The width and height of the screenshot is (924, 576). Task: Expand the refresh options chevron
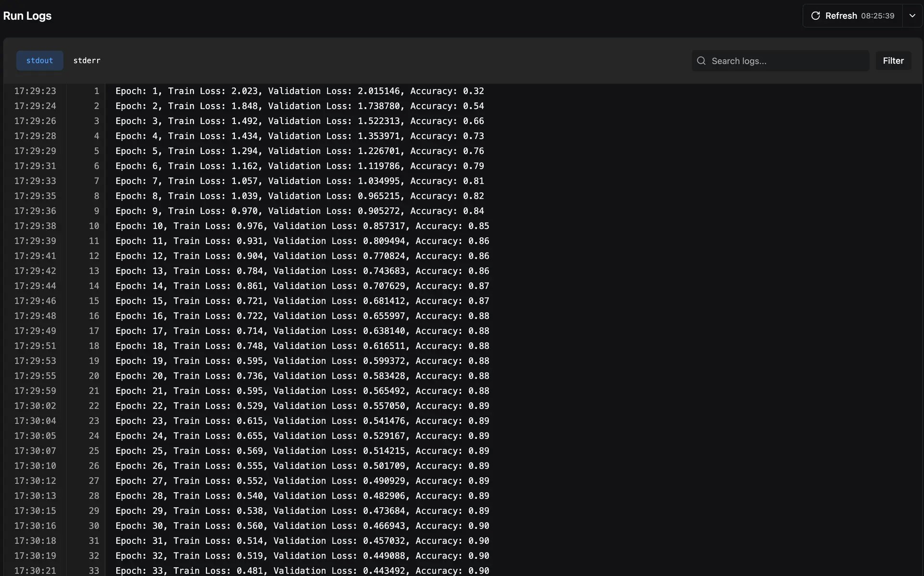pos(913,15)
